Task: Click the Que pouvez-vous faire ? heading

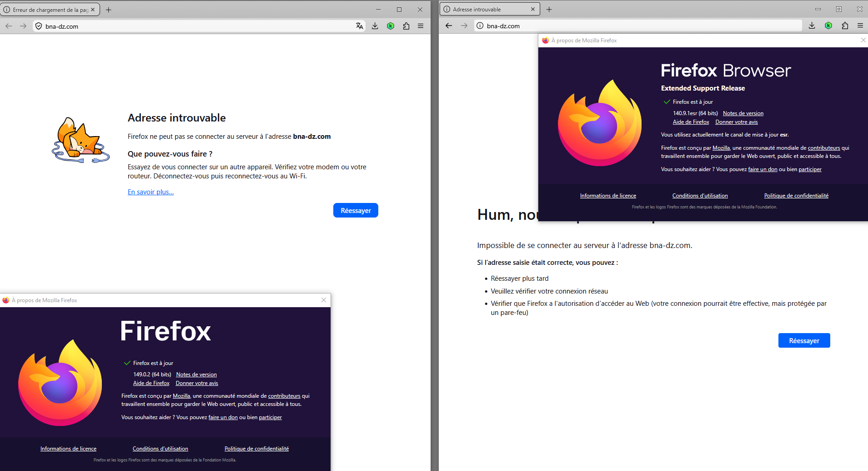Action: [170, 154]
